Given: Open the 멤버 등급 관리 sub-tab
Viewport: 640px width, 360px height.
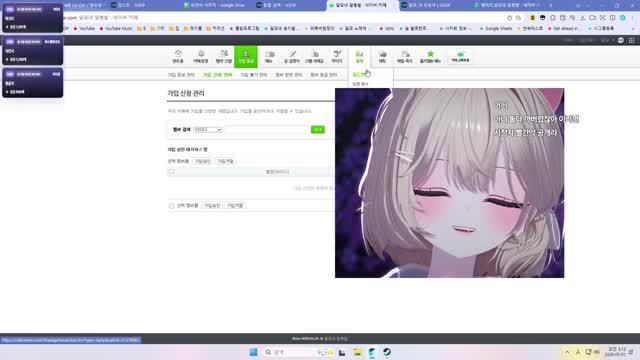Looking at the screenshot, I should point(324,75).
